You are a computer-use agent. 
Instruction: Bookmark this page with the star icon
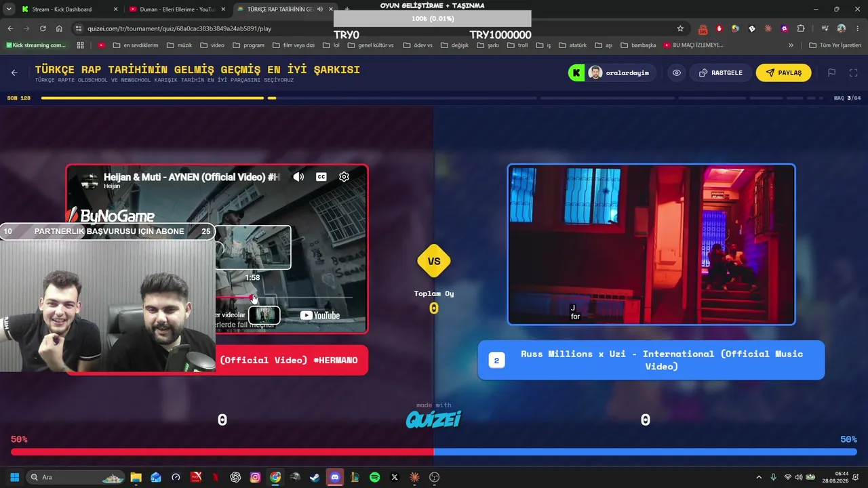point(680,28)
